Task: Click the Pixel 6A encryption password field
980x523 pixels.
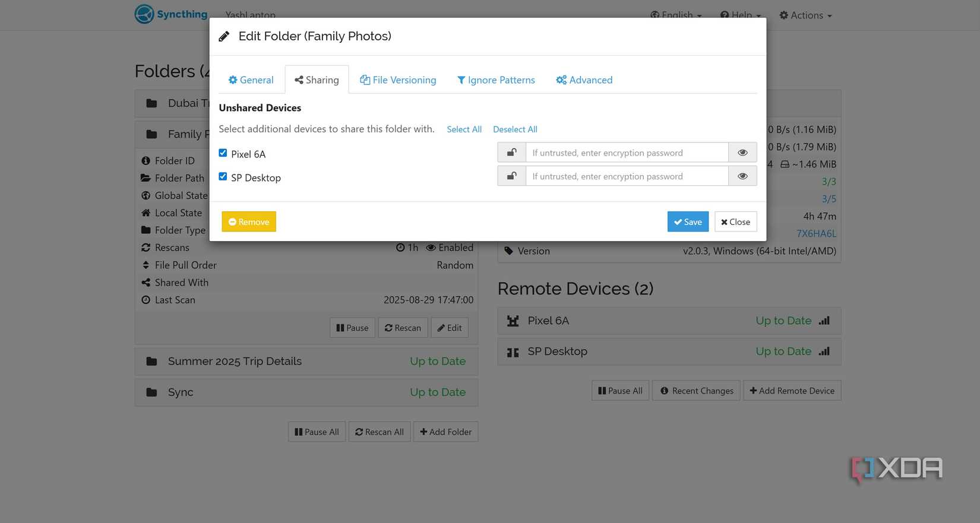Action: pos(627,153)
